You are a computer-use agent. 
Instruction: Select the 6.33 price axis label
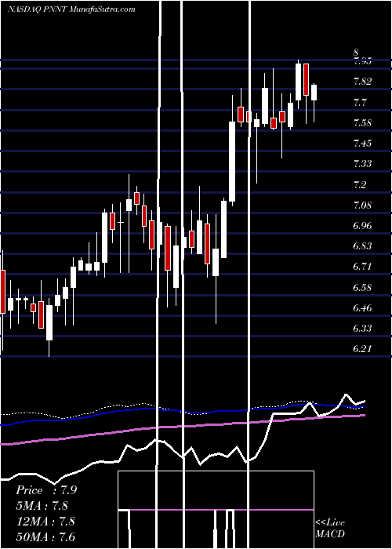(x=363, y=329)
